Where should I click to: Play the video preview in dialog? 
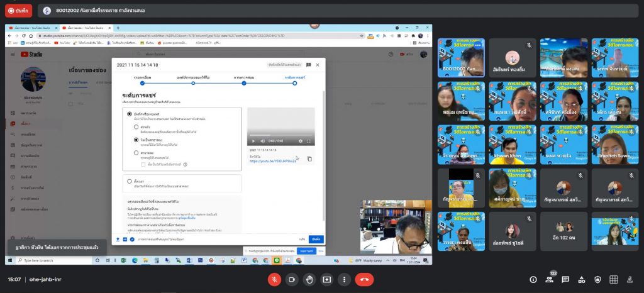pyautogui.click(x=253, y=141)
